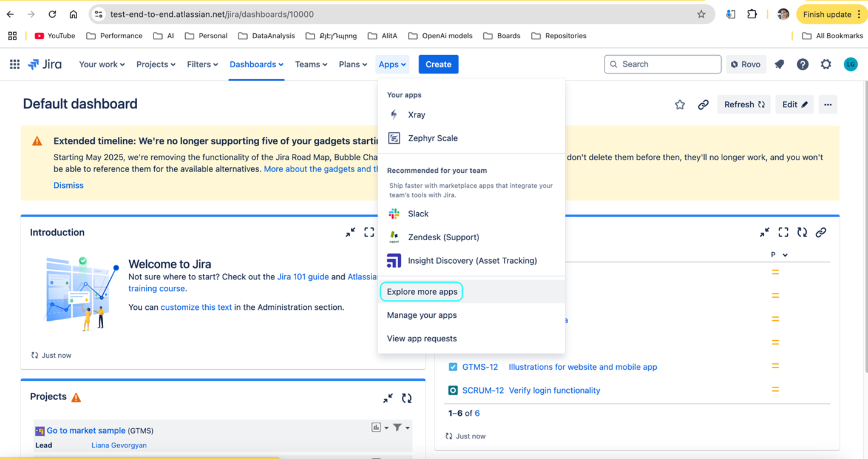Open the browser extensions puzzle icon
Viewport: 868px width, 459px height.
tap(752, 14)
